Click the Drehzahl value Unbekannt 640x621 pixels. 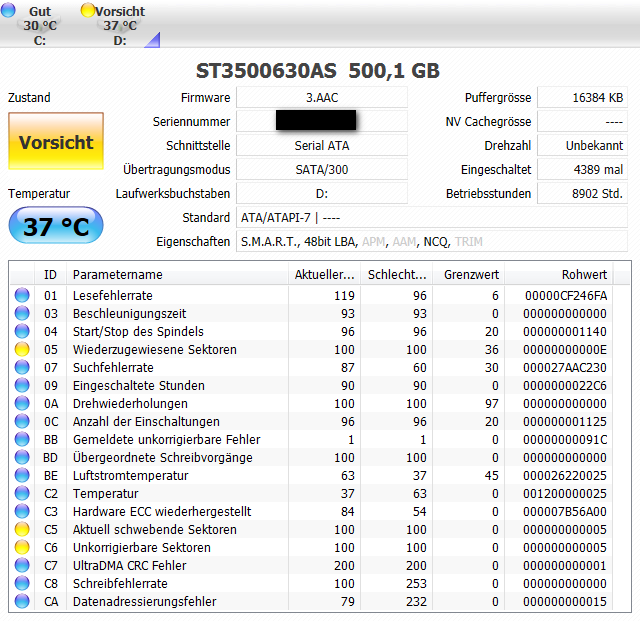pos(582,145)
